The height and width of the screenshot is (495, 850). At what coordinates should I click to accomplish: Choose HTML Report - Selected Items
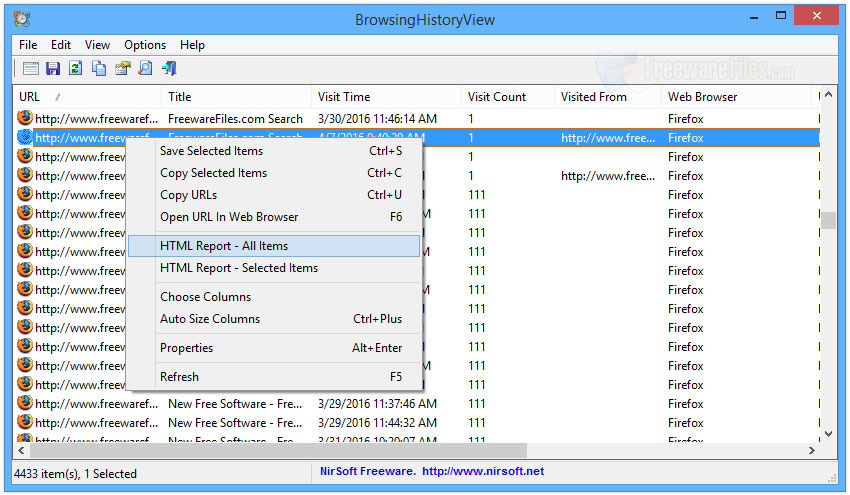pyautogui.click(x=274, y=268)
